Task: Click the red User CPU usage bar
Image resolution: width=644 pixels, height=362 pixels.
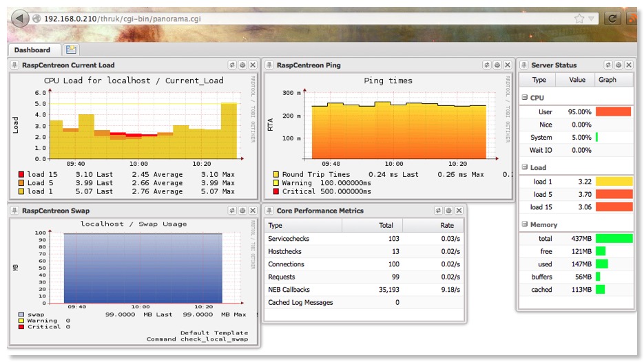Action: pyautogui.click(x=613, y=111)
